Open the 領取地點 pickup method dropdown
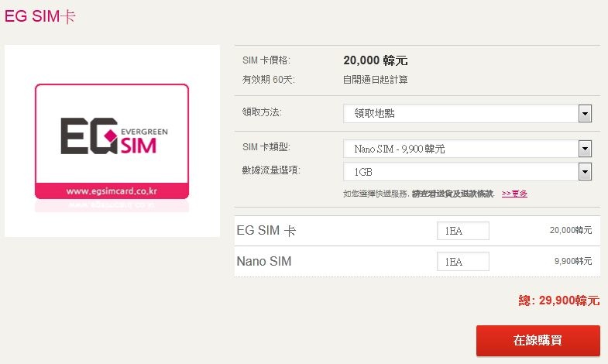 click(467, 114)
